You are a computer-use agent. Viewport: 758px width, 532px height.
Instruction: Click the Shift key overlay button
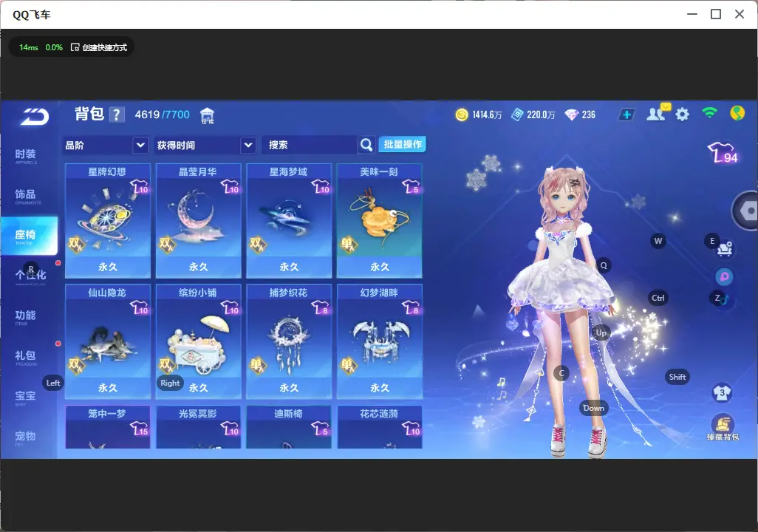(677, 377)
